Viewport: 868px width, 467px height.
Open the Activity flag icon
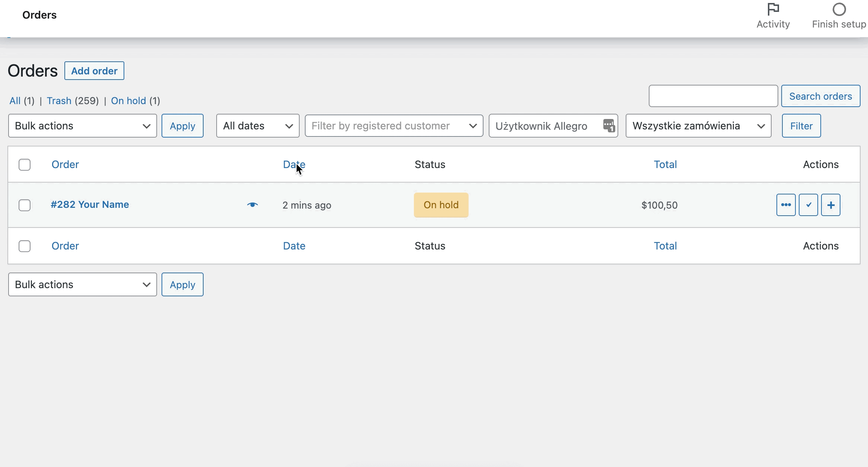click(773, 9)
